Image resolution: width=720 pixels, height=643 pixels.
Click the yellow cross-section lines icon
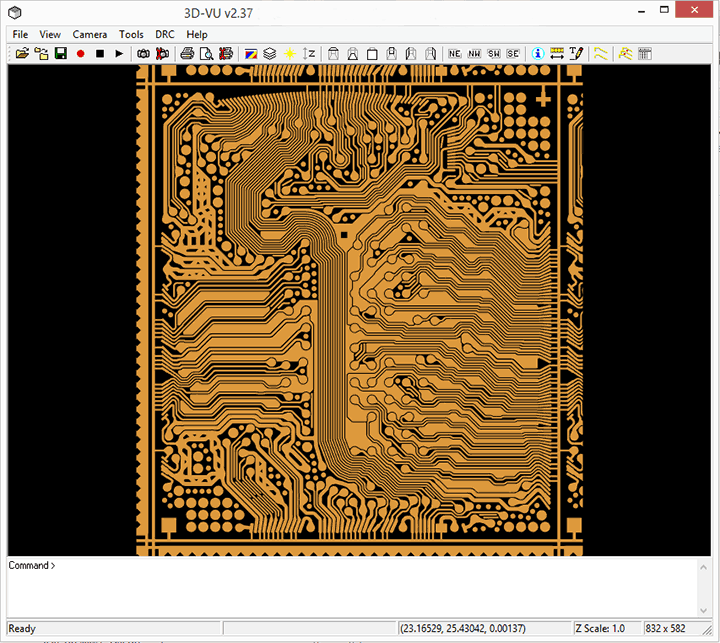coord(601,54)
